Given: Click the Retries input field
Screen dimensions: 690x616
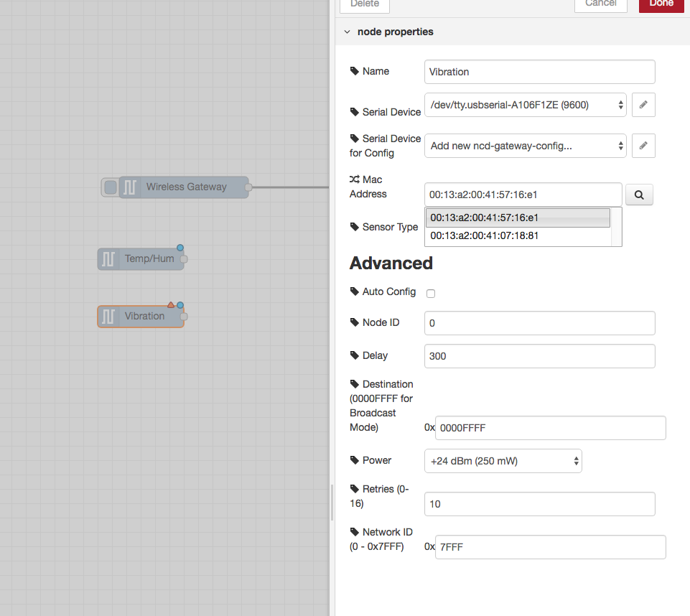Looking at the screenshot, I should 539,504.
